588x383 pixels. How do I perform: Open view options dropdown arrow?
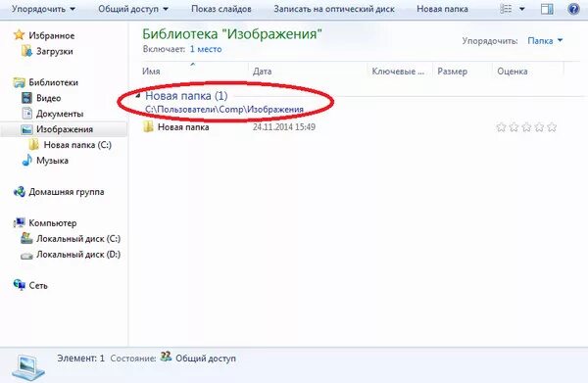click(521, 9)
